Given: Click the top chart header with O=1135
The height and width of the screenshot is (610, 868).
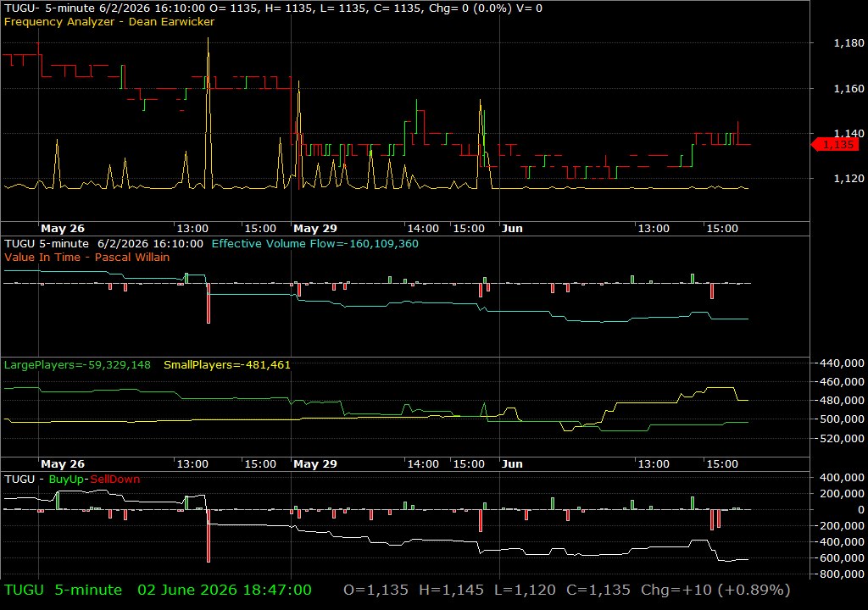Looking at the screenshot, I should point(274,8).
